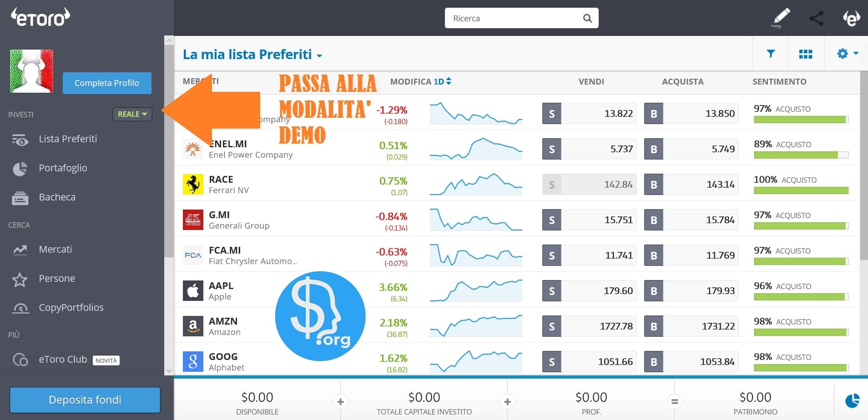Buy RACE at 143.14
868x420 pixels.
(691, 185)
